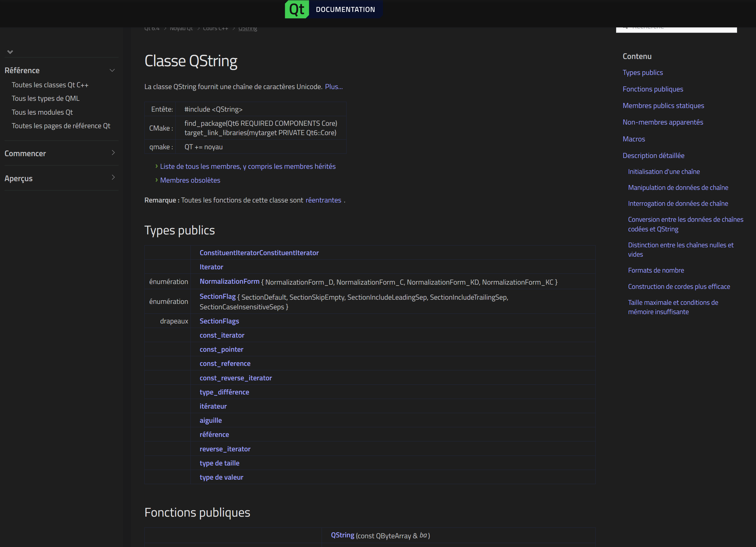Go to Fonctions publiques in Contenu
Image resolution: width=756 pixels, height=547 pixels.
pos(653,89)
